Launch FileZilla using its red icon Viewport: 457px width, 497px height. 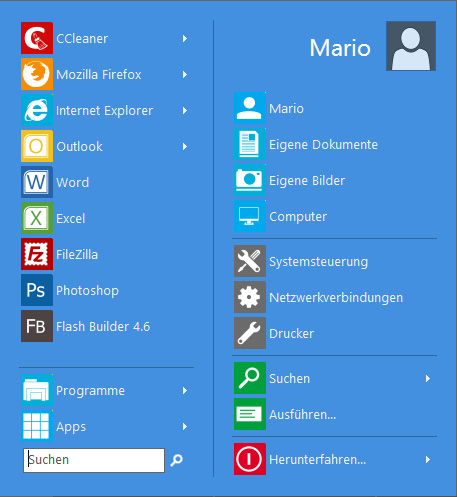pyautogui.click(x=37, y=254)
